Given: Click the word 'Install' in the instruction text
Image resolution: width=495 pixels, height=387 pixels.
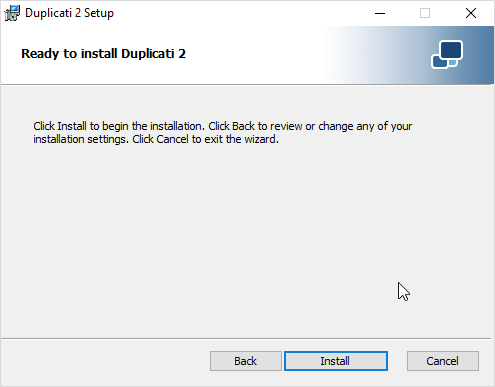Looking at the screenshot, I should click(x=72, y=126).
